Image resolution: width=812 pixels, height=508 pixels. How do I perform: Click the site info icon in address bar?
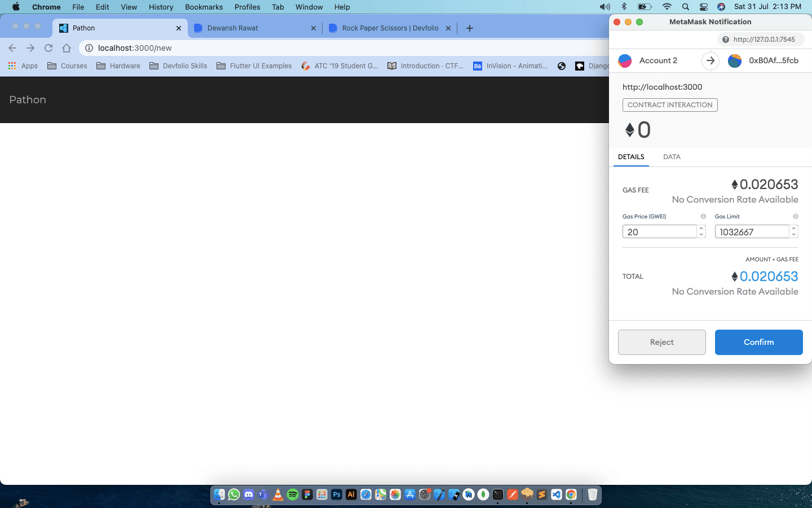(89, 48)
